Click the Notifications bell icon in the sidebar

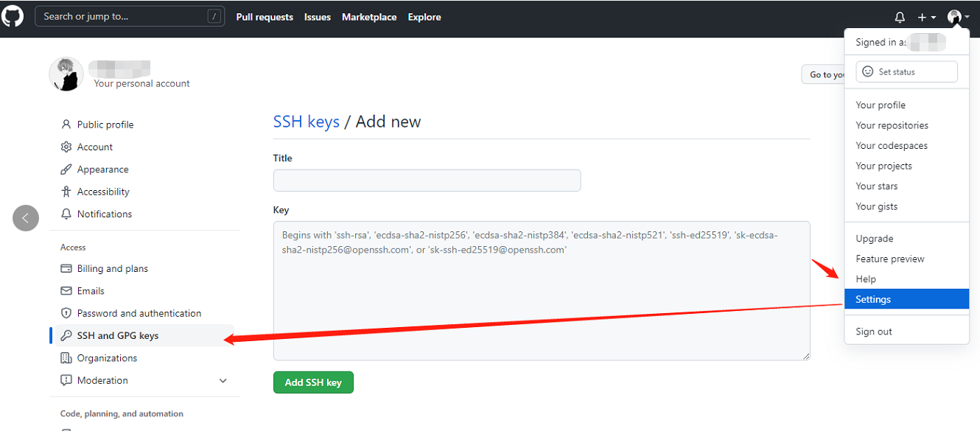(x=66, y=214)
